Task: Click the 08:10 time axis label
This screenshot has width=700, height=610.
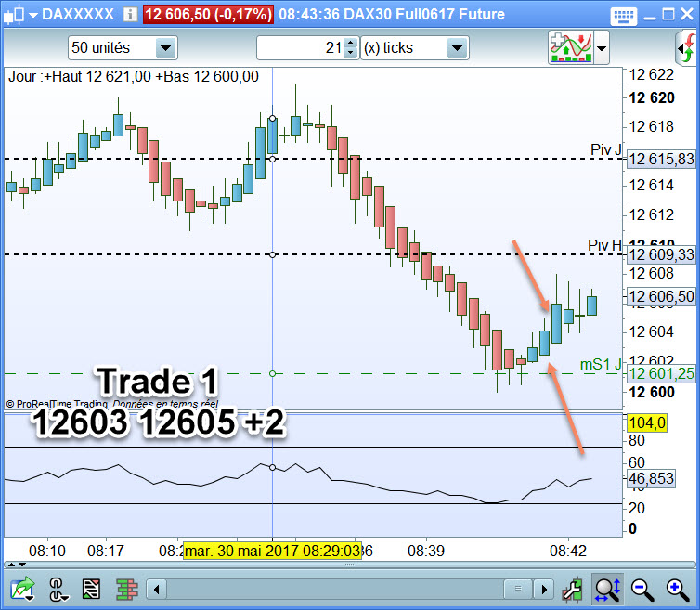Action: pos(47,551)
